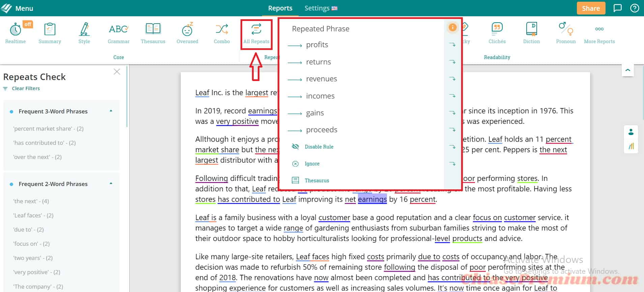Image resolution: width=644 pixels, height=292 pixels.
Task: Click the user profile icon on right sidebar
Action: (x=631, y=132)
